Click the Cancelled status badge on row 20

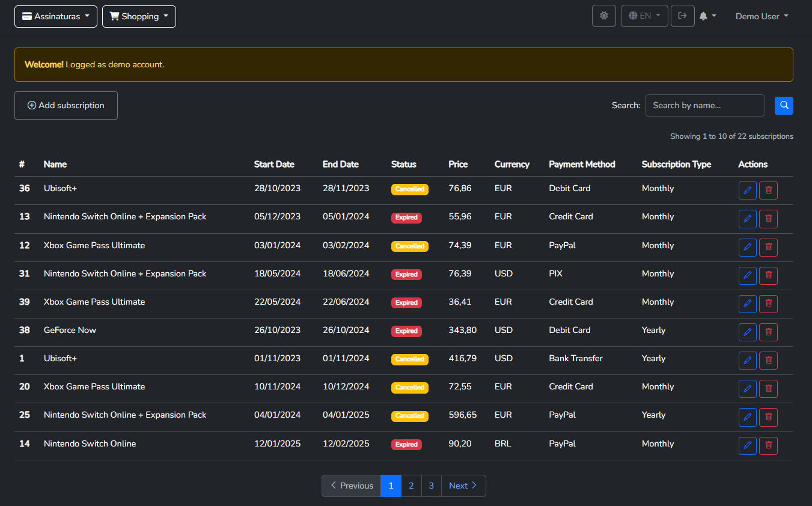pos(409,388)
